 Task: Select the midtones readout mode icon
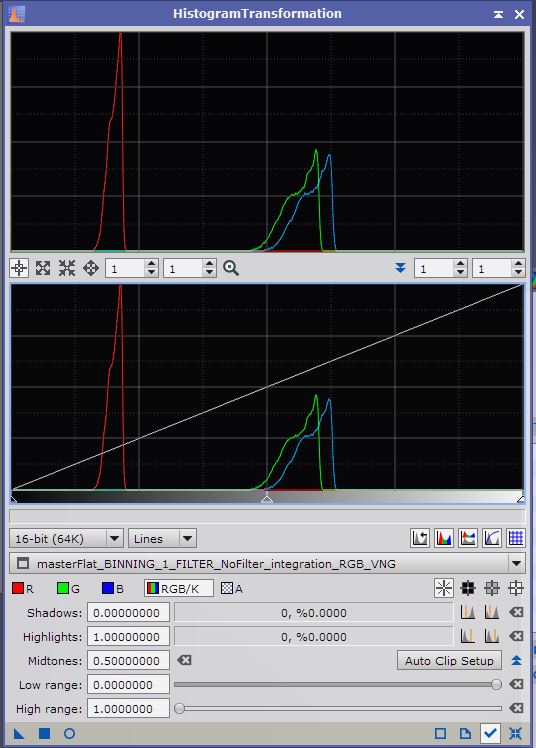tap(492, 588)
